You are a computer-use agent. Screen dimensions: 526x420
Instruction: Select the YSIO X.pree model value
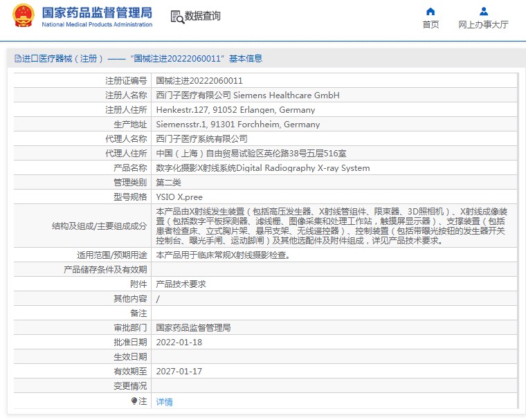click(x=179, y=197)
